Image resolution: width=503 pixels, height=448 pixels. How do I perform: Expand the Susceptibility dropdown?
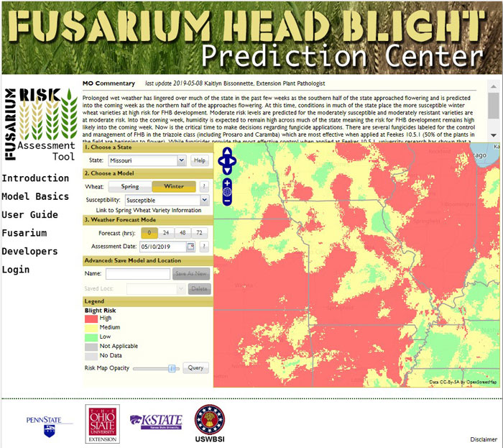pos(167,200)
